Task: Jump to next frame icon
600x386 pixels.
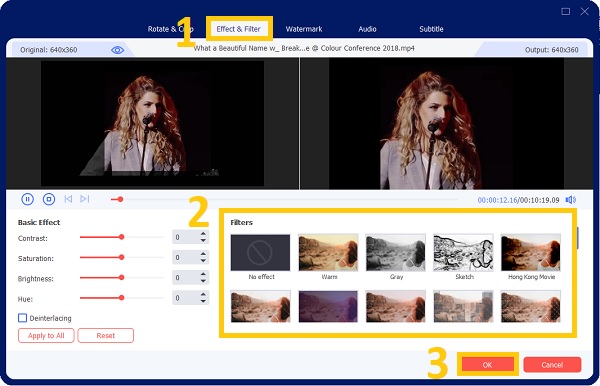Action: click(85, 199)
